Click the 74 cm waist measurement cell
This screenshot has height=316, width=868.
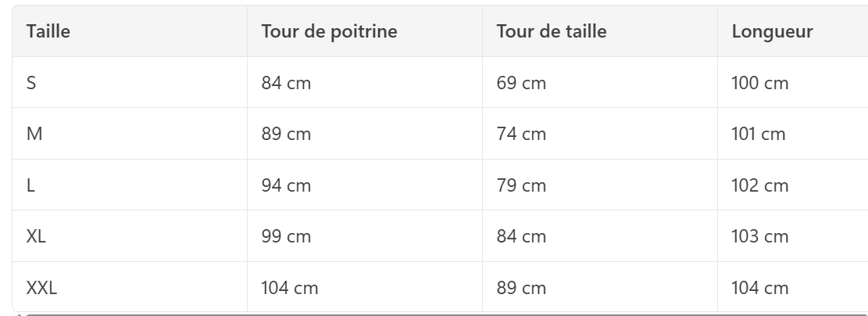[600, 134]
